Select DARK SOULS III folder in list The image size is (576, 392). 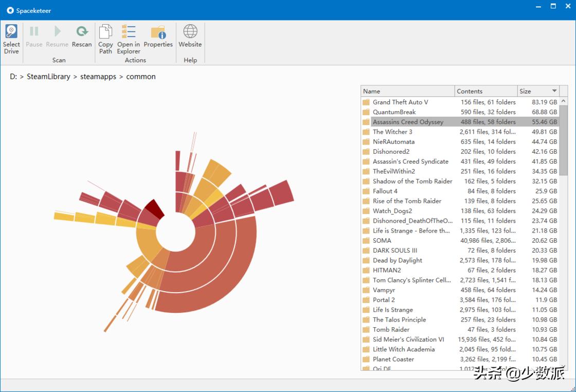click(394, 251)
